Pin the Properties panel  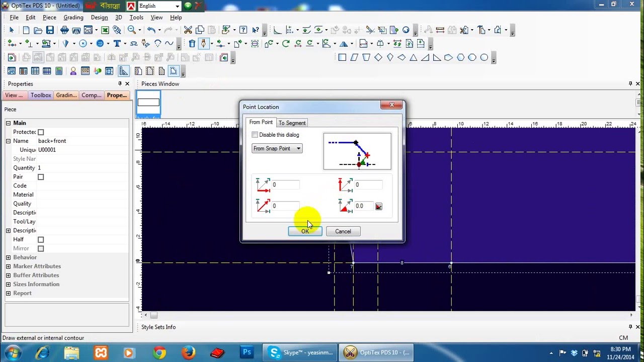120,84
